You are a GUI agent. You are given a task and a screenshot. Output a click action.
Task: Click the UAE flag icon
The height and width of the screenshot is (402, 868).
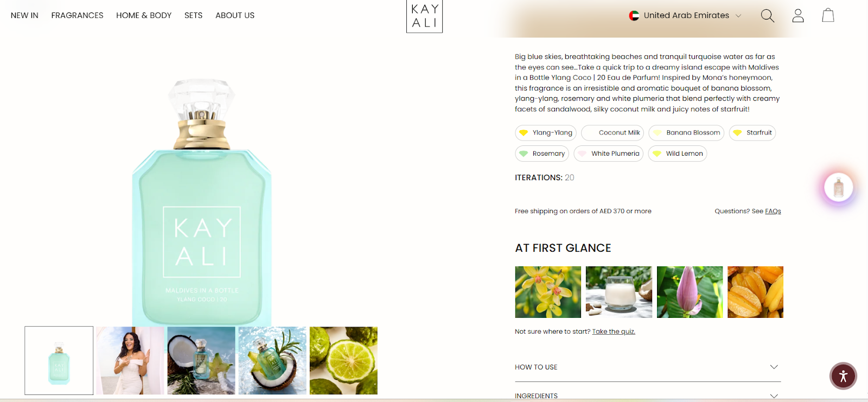click(x=634, y=16)
